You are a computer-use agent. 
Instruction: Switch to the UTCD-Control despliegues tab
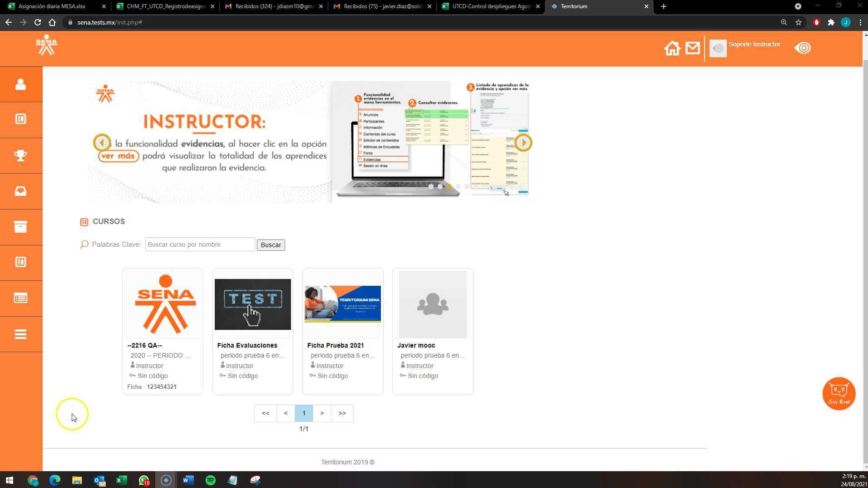[490, 6]
